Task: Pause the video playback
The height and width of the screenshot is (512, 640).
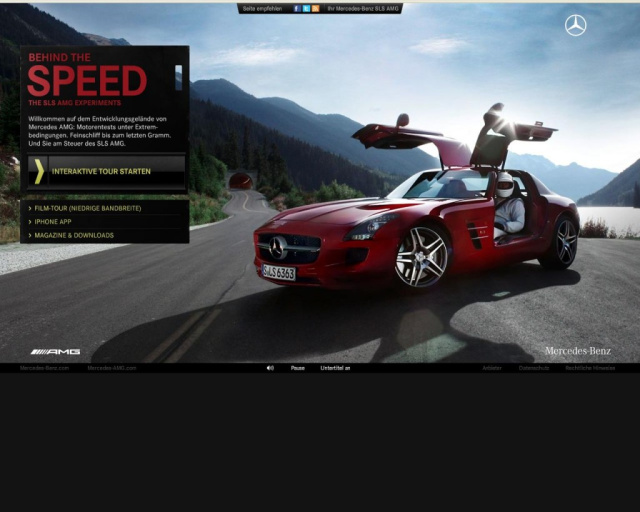Action: tap(297, 368)
